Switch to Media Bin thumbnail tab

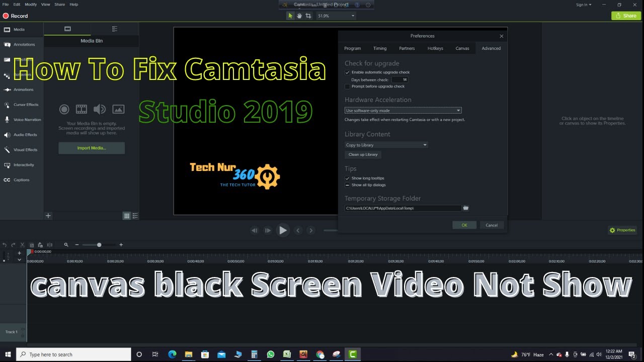[x=67, y=29]
